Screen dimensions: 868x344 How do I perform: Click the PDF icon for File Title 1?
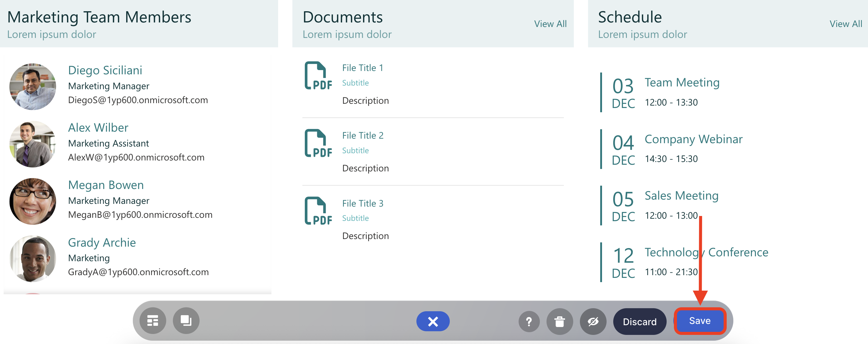[318, 76]
